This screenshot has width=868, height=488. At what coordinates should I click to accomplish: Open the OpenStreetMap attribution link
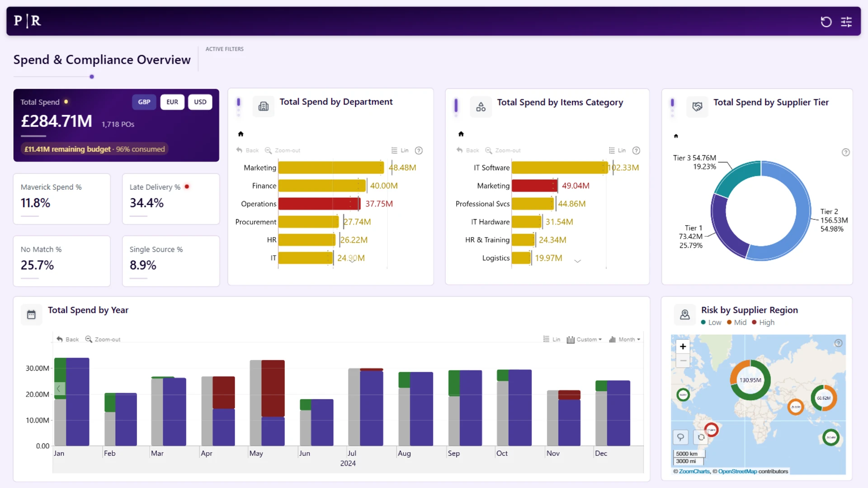coord(737,472)
